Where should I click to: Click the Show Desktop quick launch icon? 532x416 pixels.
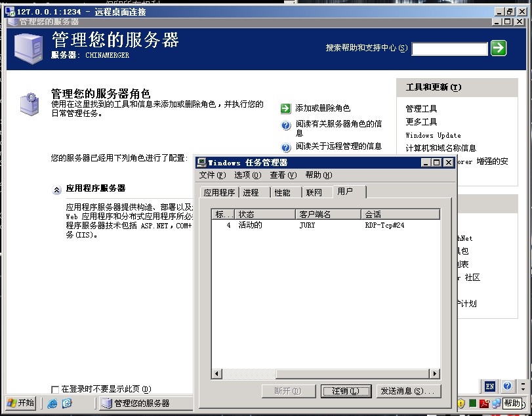pos(67,403)
